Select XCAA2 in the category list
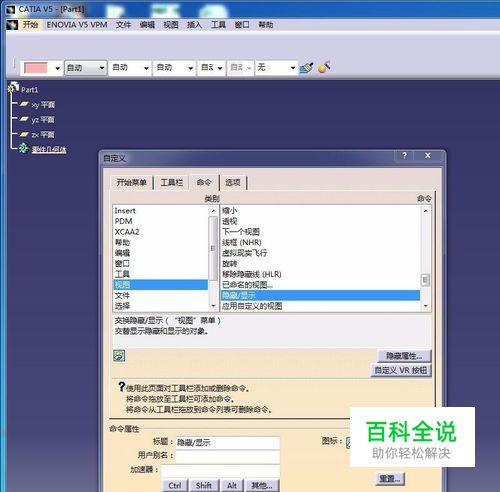The width and height of the screenshot is (500, 492). (x=160, y=232)
